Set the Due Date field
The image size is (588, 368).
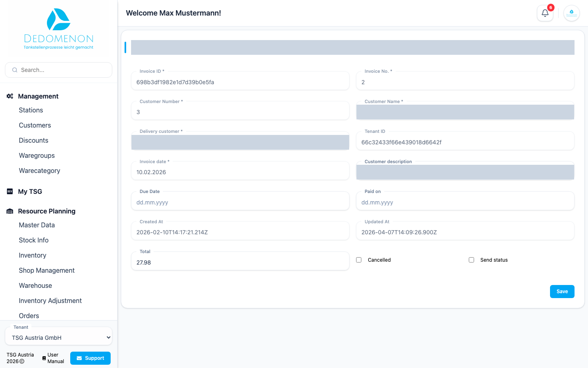[240, 201]
